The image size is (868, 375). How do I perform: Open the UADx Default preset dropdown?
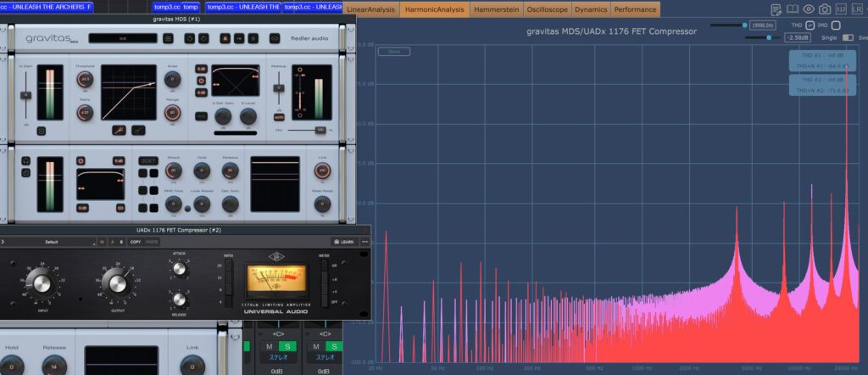coord(51,242)
